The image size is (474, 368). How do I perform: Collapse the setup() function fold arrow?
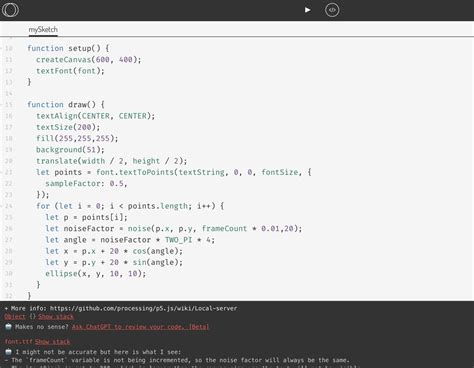coord(2,48)
